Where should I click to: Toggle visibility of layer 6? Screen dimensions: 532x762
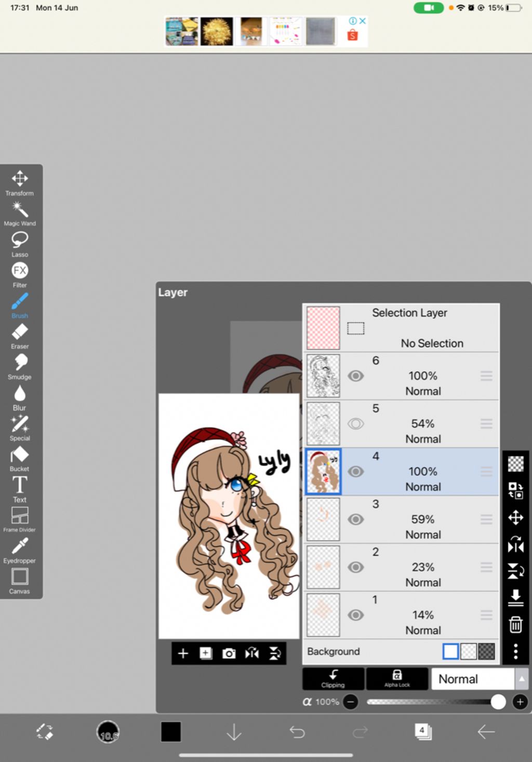tap(355, 376)
